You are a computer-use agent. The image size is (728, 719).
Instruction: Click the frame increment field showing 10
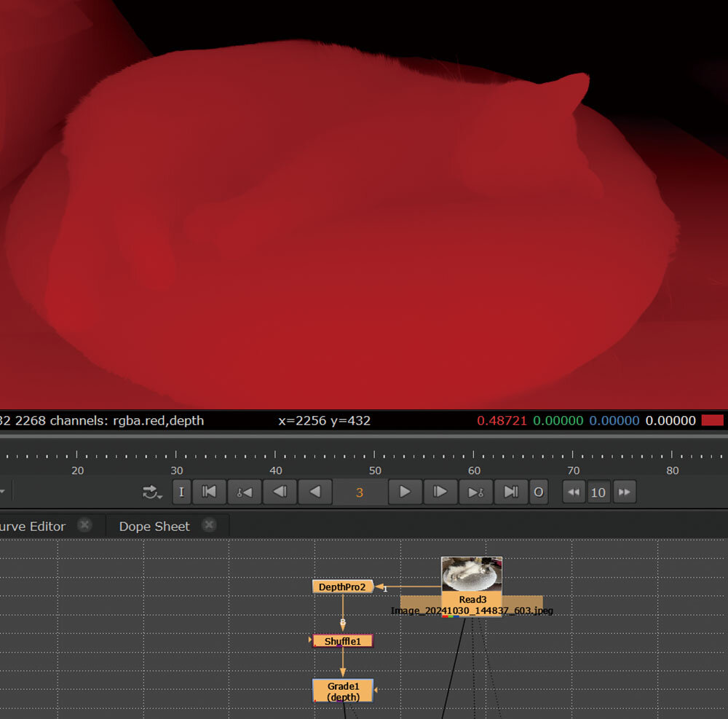(598, 492)
